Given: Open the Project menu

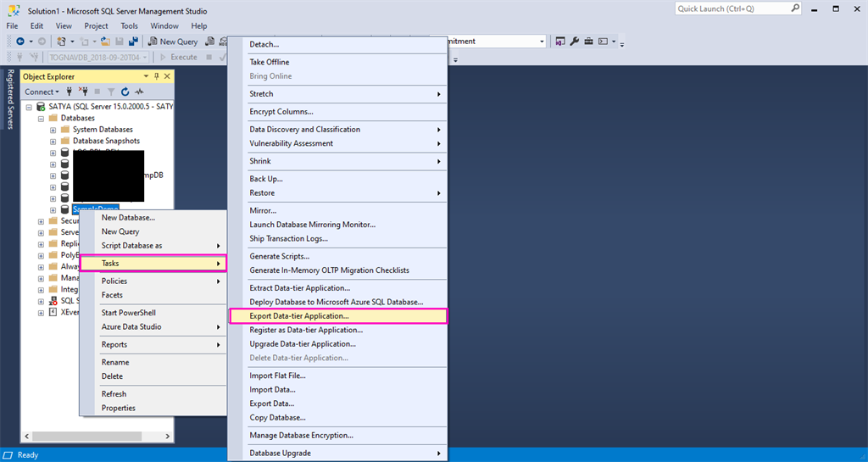Looking at the screenshot, I should 97,25.
